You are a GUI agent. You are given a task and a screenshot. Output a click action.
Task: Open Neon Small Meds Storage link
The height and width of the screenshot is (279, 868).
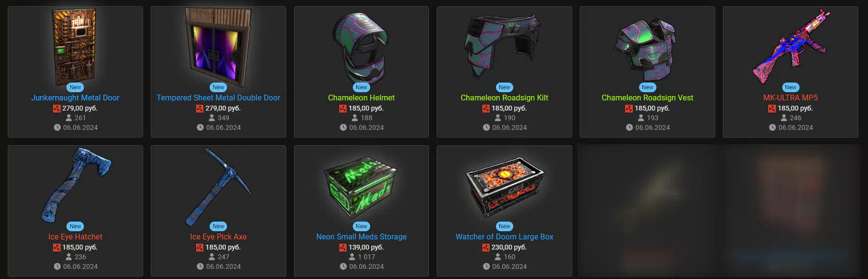click(361, 237)
